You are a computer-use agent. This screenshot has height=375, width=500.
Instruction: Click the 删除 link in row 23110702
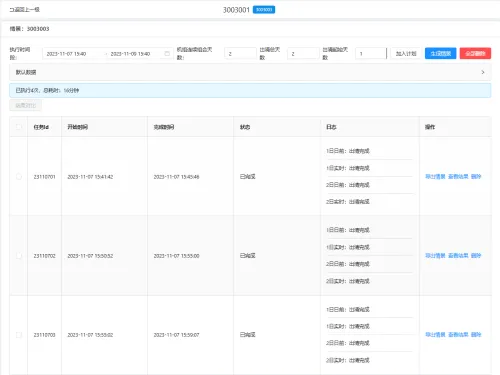476,255
